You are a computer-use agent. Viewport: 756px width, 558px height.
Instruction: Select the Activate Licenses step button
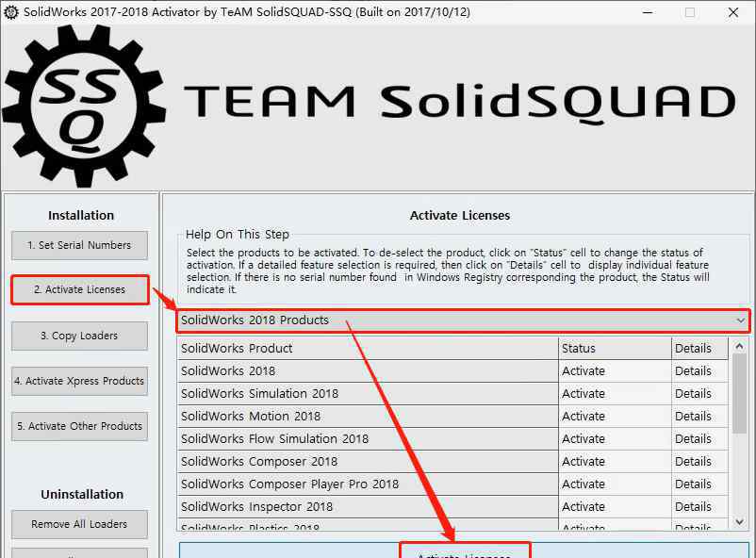(80, 290)
